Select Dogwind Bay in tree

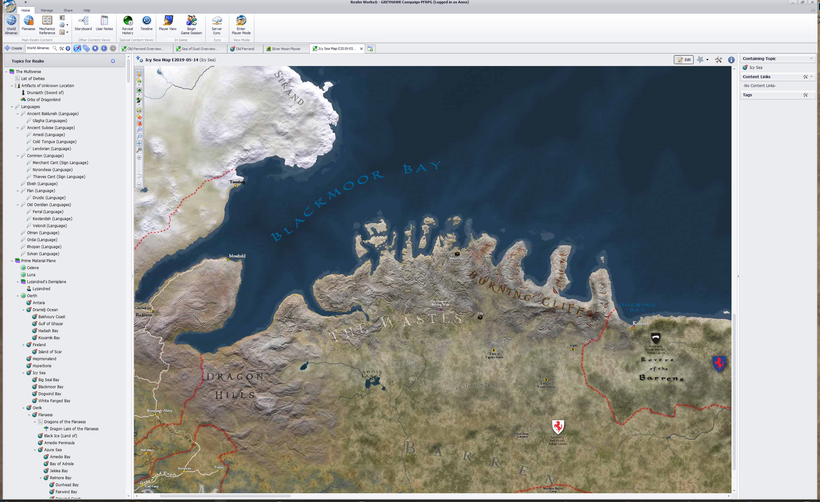coord(49,394)
